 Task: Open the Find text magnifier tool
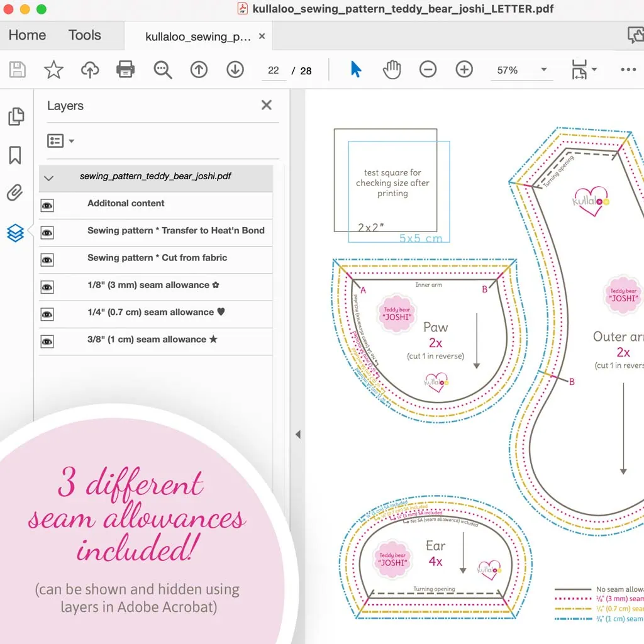pyautogui.click(x=163, y=70)
